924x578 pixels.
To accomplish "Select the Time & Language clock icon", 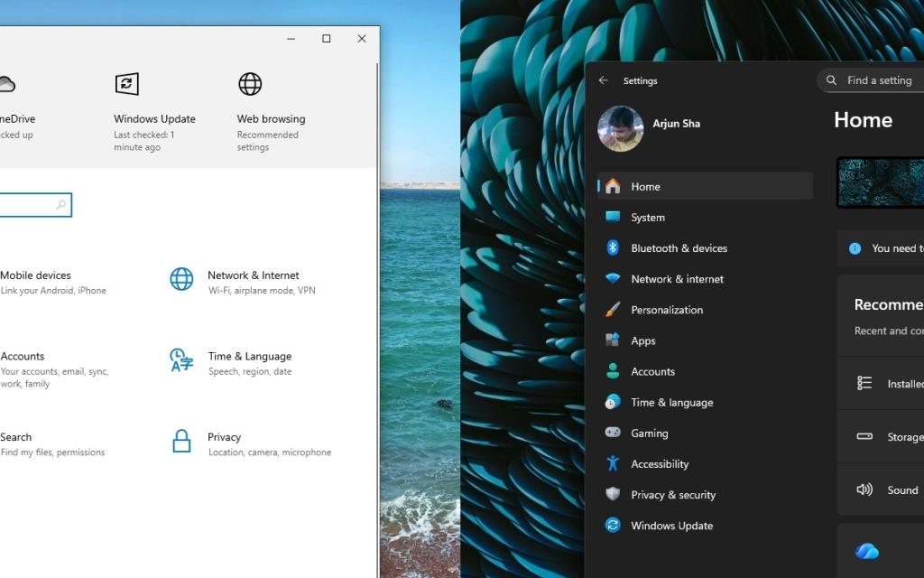I will coord(184,360).
